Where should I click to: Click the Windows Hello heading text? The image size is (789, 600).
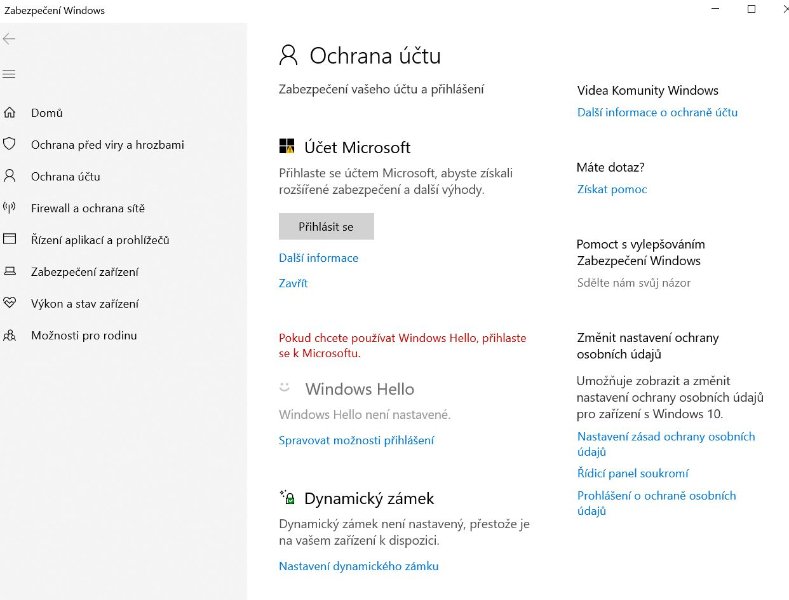tap(359, 389)
